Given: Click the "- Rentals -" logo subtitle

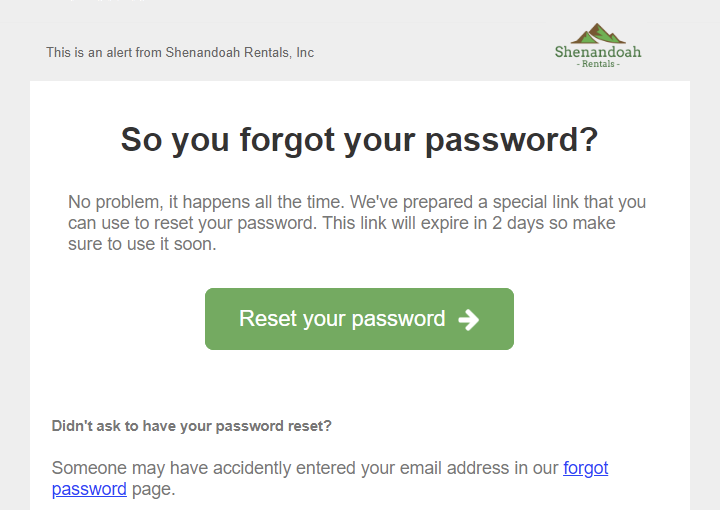Looking at the screenshot, I should pyautogui.click(x=598, y=64).
